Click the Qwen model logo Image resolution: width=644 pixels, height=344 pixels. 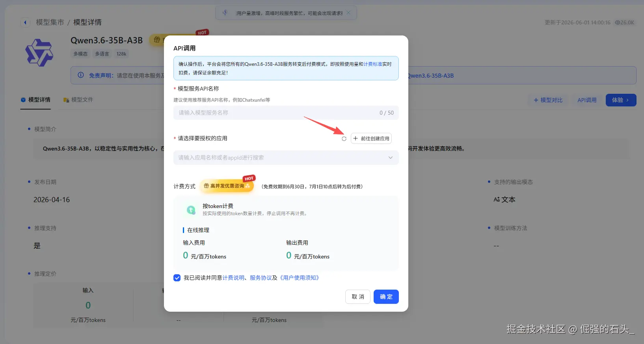[39, 52]
